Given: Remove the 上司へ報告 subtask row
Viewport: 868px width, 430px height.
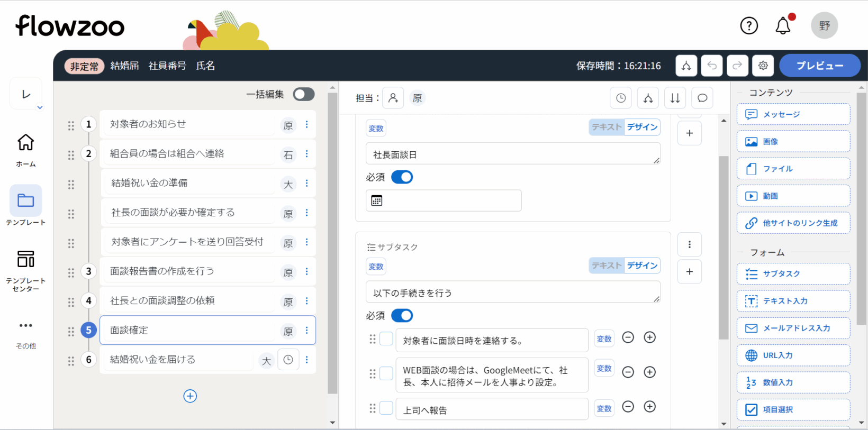Looking at the screenshot, I should (x=628, y=406).
